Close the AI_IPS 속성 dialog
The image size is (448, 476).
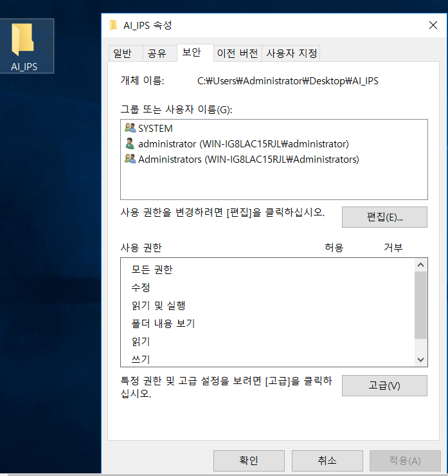coord(433,25)
